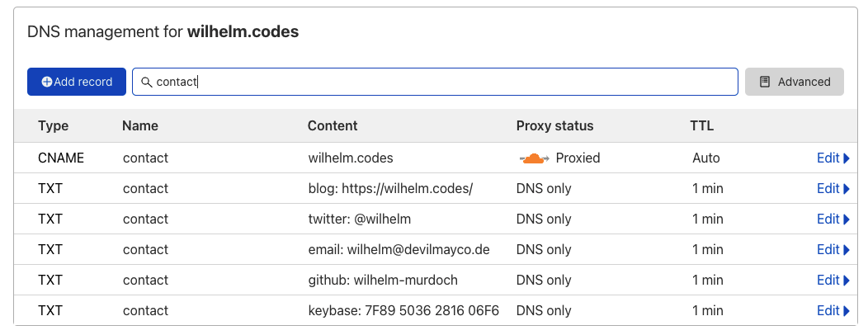Click the magnifier icon in search field
The width and height of the screenshot is (868, 335).
(146, 82)
